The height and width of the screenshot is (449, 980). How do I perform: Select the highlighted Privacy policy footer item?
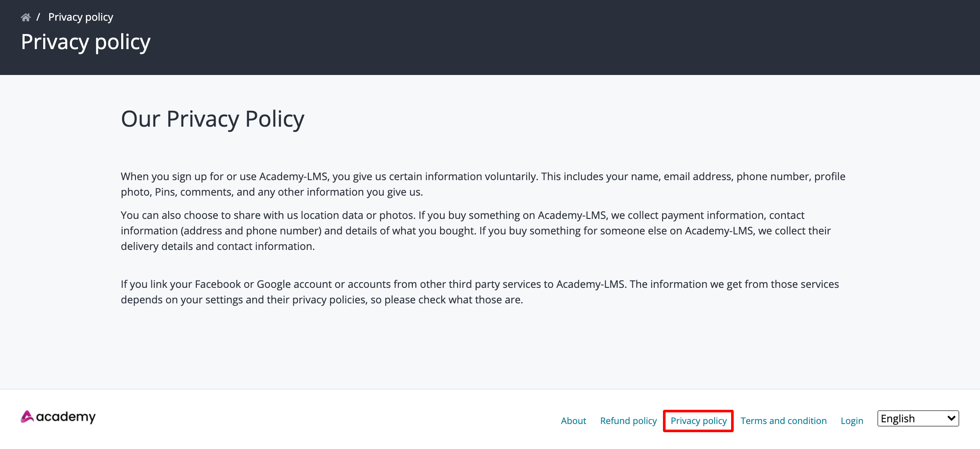(x=698, y=421)
